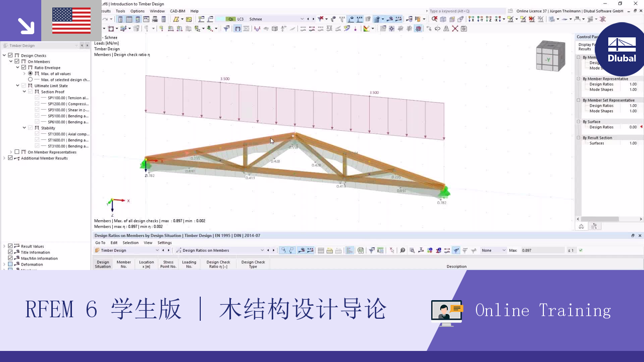Click the balance scale icon in Control Panel footer
The width and height of the screenshot is (644, 362).
coord(581,226)
